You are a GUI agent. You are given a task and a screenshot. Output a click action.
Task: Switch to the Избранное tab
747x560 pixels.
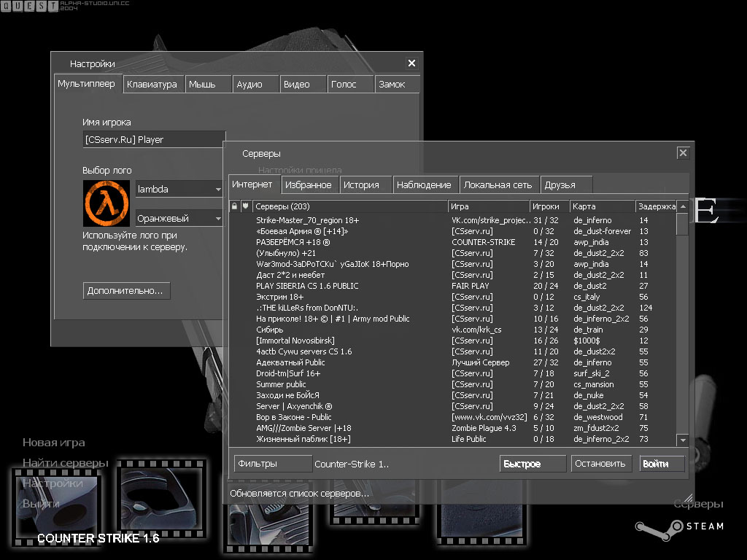click(x=308, y=185)
